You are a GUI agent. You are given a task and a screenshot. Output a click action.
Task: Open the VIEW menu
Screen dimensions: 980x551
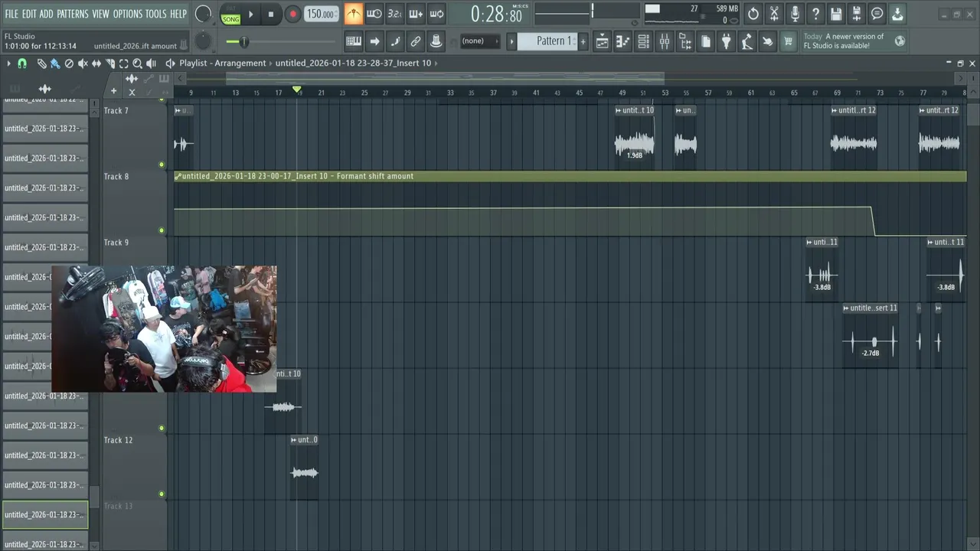(x=101, y=14)
